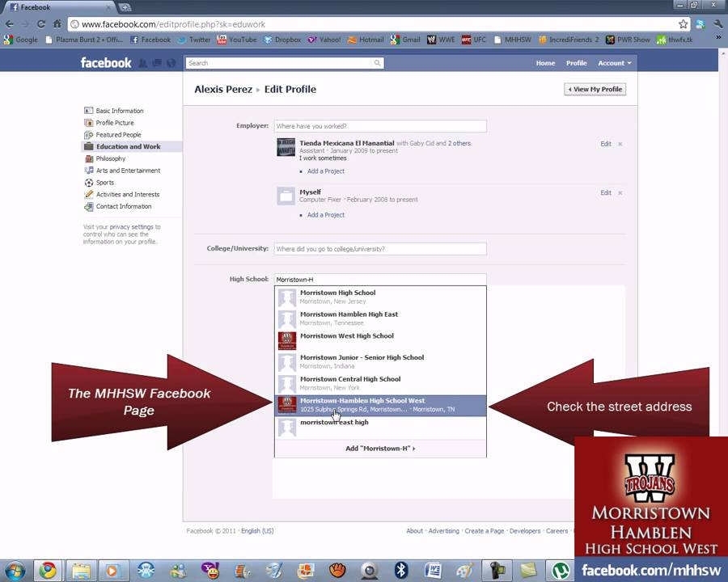Open Create a Page footer link
This screenshot has height=582, width=728.
(x=484, y=531)
